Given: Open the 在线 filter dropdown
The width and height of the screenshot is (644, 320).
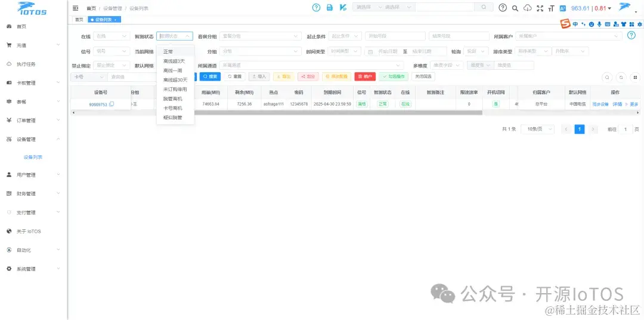Looking at the screenshot, I should 112,36.
